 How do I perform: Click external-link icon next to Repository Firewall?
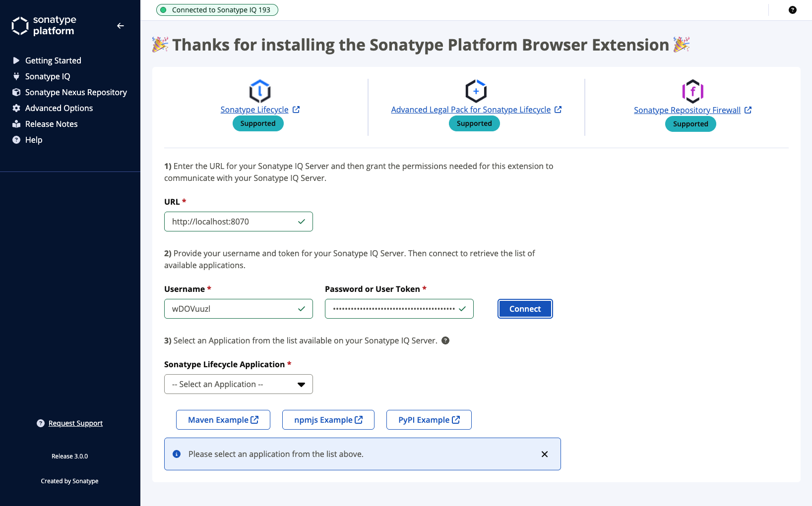(748, 110)
